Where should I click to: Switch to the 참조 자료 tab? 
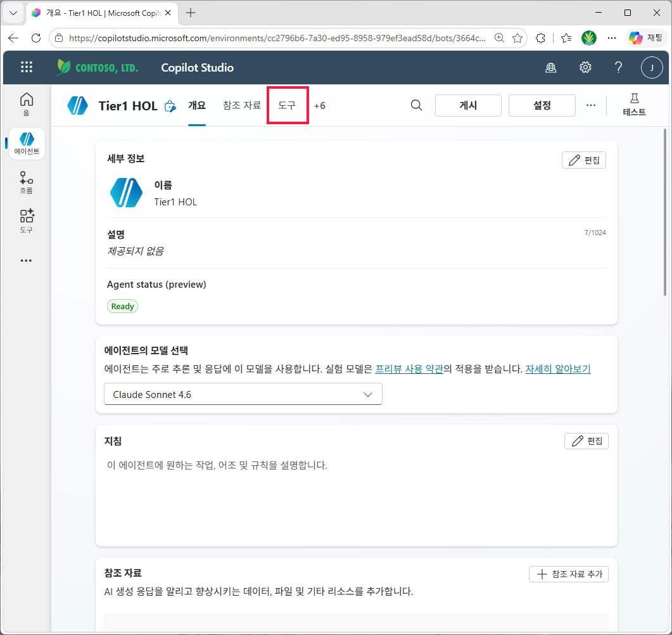point(242,105)
